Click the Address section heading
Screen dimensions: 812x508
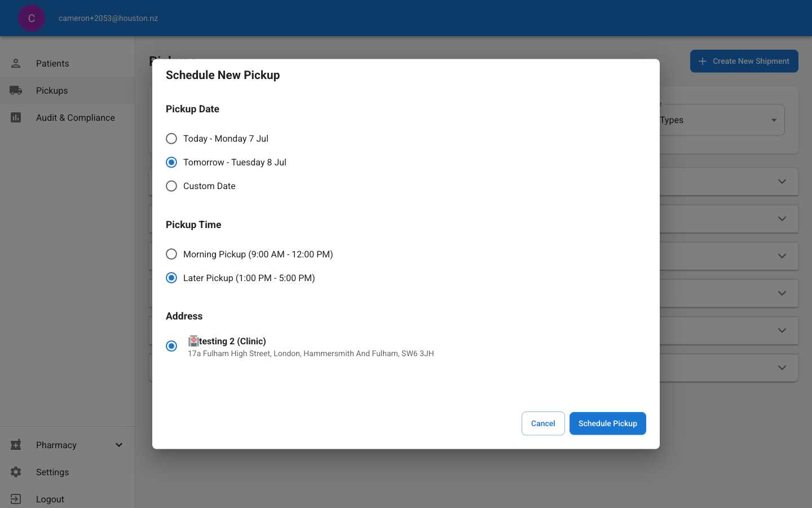(184, 316)
